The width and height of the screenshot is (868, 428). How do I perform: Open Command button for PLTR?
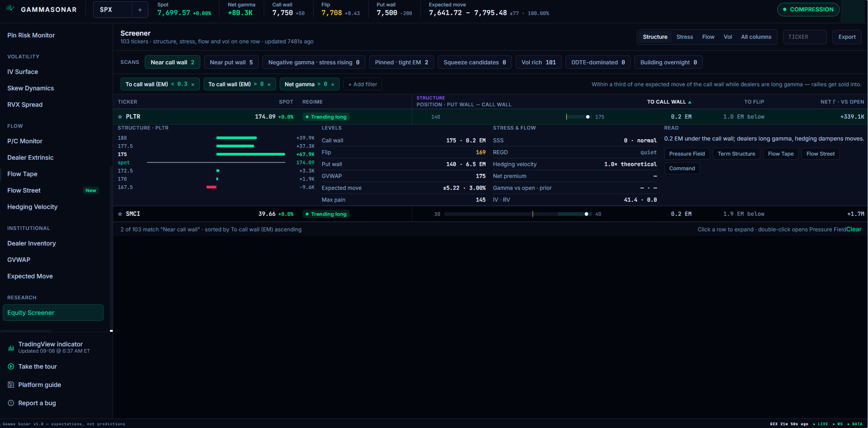682,168
